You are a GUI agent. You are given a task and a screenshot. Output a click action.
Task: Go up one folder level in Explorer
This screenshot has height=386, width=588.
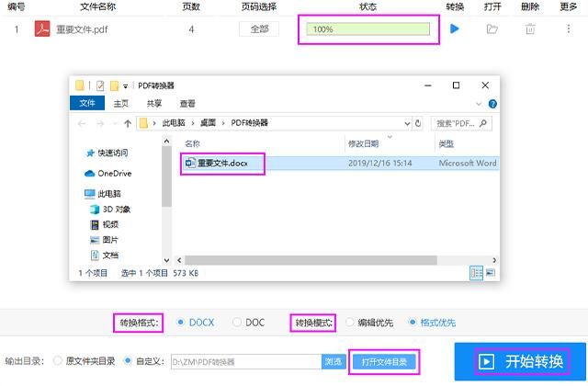(128, 123)
